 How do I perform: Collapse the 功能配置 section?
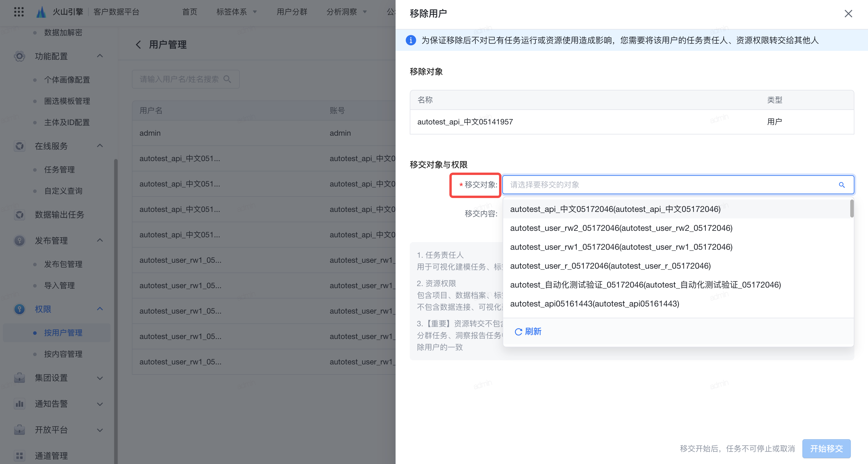coord(100,56)
